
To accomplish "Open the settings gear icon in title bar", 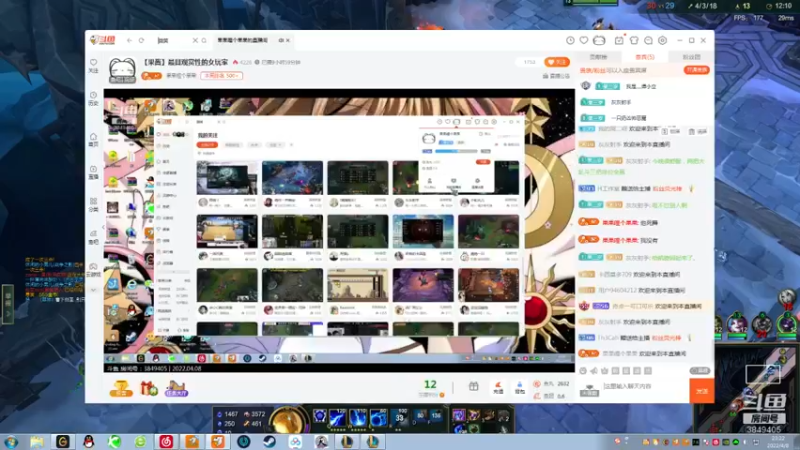I will (662, 40).
